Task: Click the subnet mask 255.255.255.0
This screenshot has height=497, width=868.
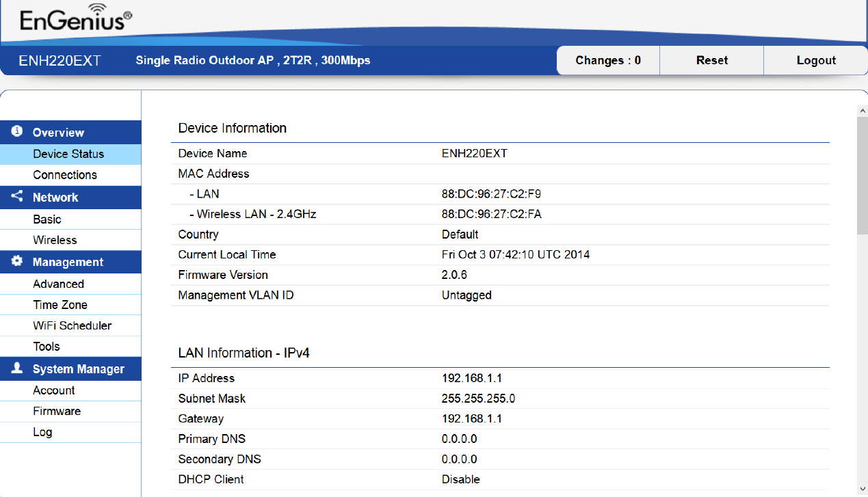Action: (478, 399)
